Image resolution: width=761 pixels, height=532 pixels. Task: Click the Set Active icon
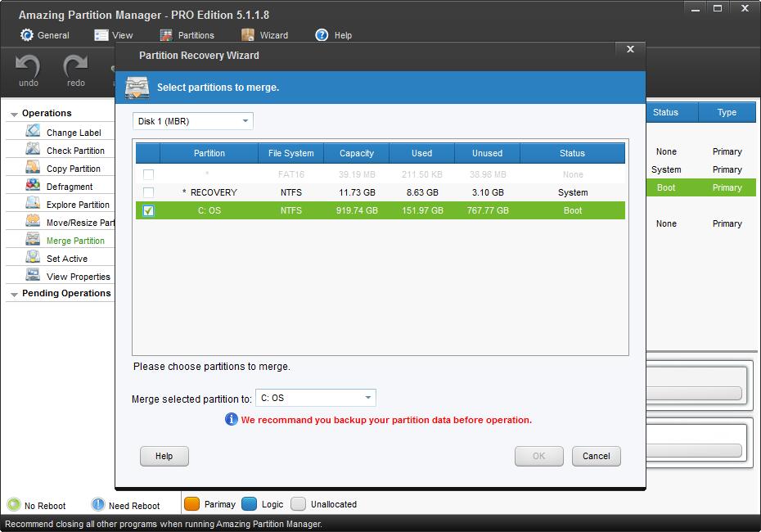tap(33, 257)
